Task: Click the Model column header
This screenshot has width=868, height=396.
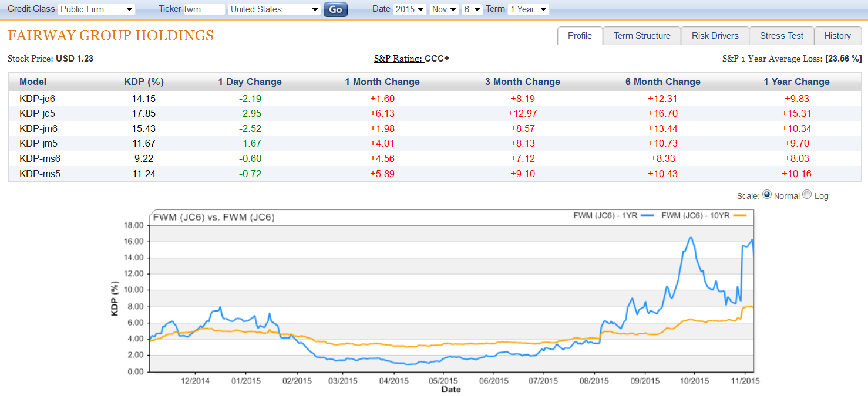Action: tap(33, 82)
